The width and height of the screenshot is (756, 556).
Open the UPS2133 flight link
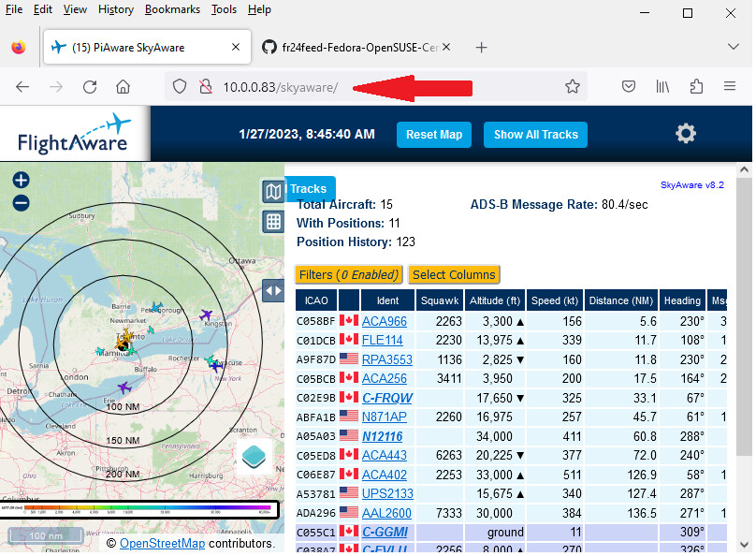[x=387, y=494]
